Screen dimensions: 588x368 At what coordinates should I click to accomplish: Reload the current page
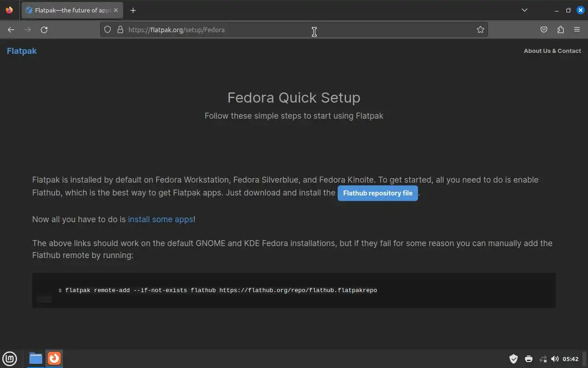44,29
